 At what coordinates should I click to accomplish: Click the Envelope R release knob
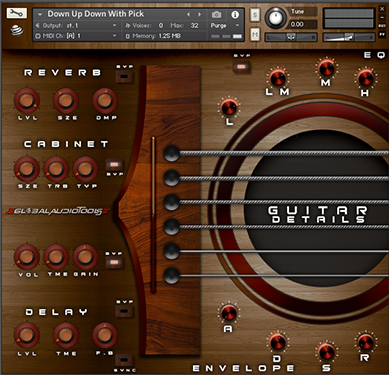click(366, 342)
